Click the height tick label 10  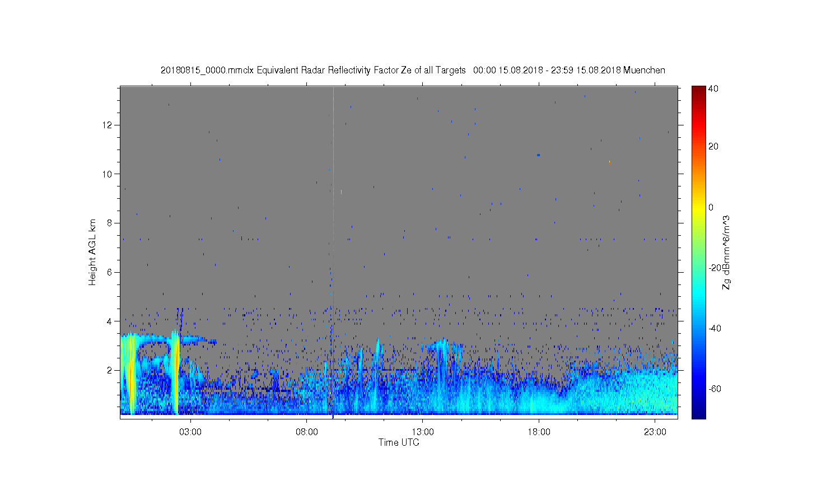pyautogui.click(x=108, y=174)
